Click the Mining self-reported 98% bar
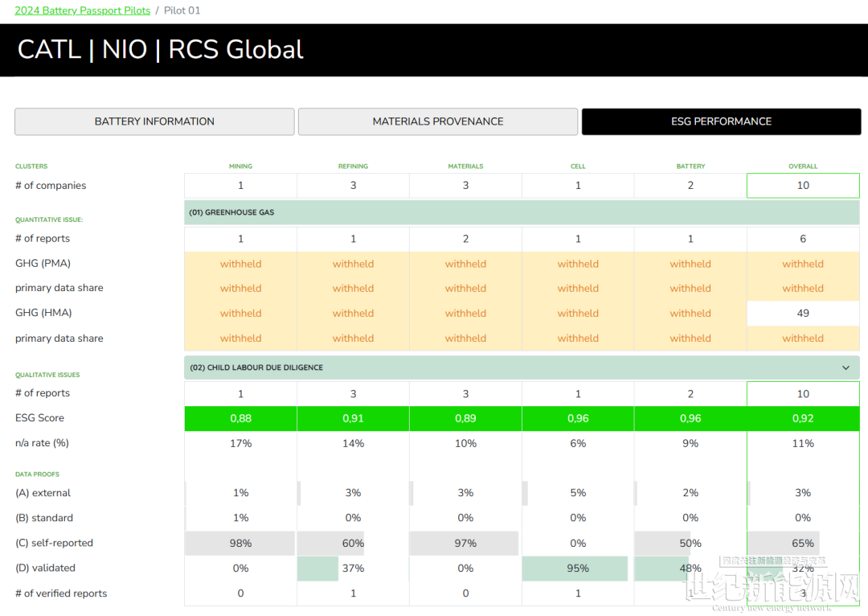 point(240,544)
